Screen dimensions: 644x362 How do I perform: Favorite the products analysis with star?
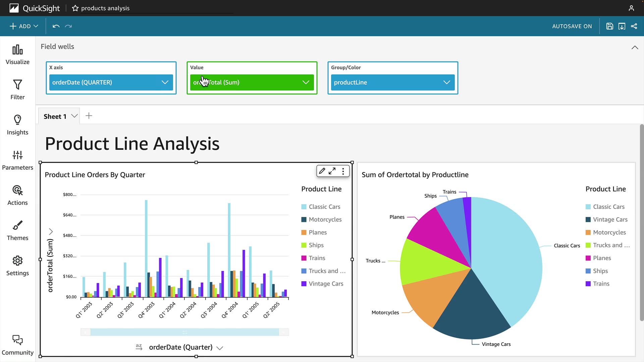coord(75,8)
